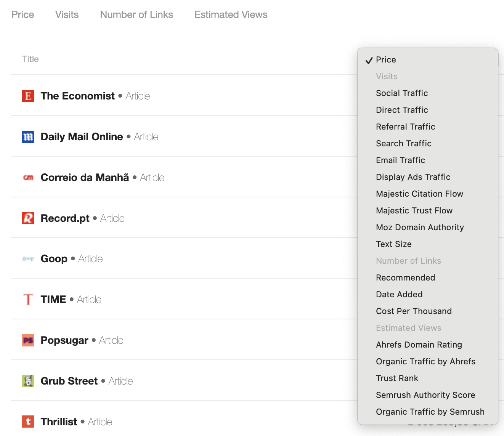Select Trust Rank from the menu
Screen dimensions: 504x436
tap(428, 378)
